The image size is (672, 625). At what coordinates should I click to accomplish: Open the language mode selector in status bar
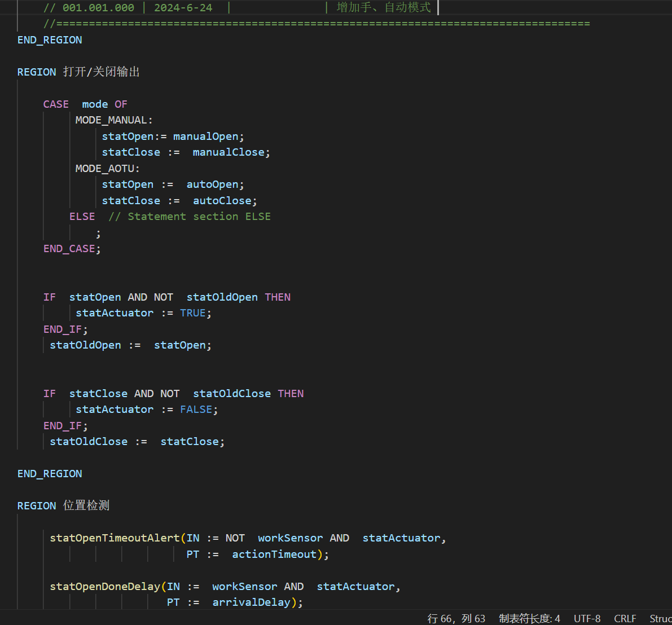[660, 618]
